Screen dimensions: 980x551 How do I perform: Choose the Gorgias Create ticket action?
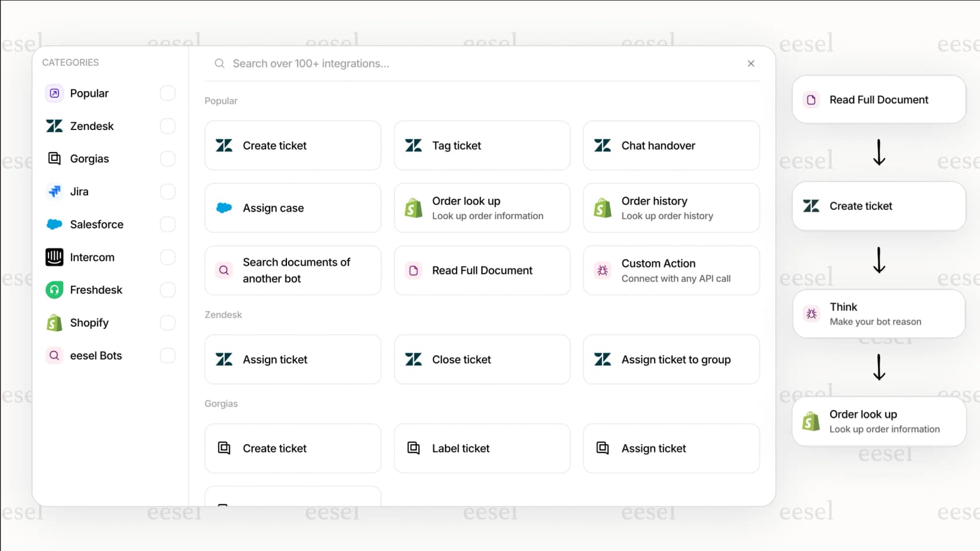293,448
